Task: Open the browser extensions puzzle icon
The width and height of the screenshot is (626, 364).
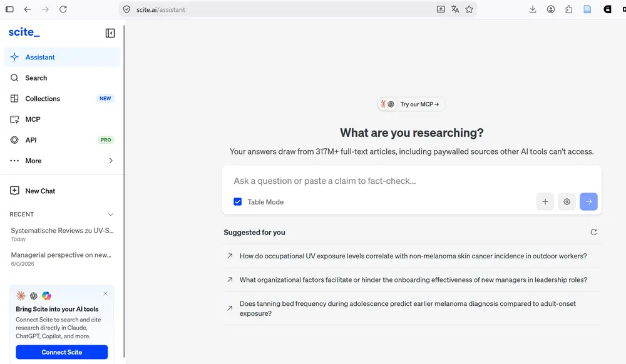Action: [x=569, y=9]
